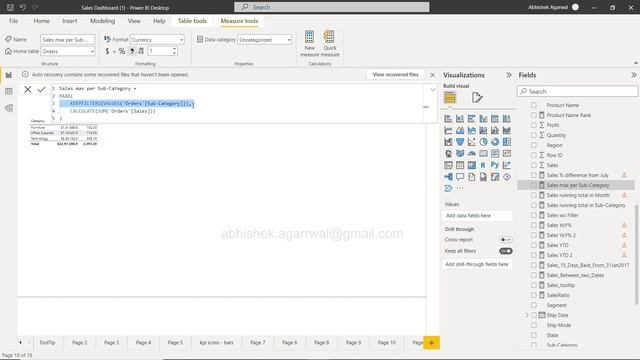Click View recovered files button
This screenshot has width=640, height=360.
coord(396,75)
